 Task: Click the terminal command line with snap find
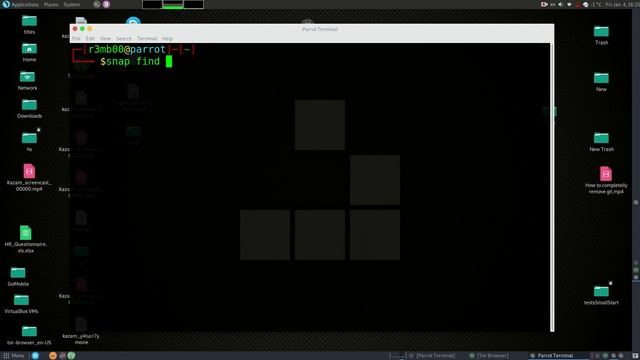coord(136,61)
